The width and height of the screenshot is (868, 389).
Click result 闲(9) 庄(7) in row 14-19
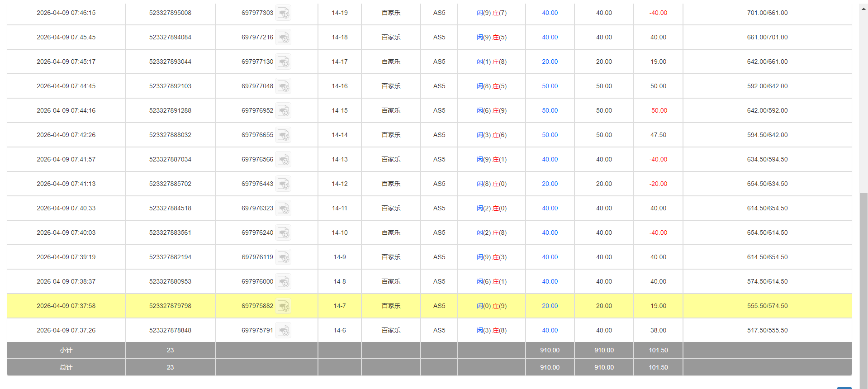[x=491, y=13]
